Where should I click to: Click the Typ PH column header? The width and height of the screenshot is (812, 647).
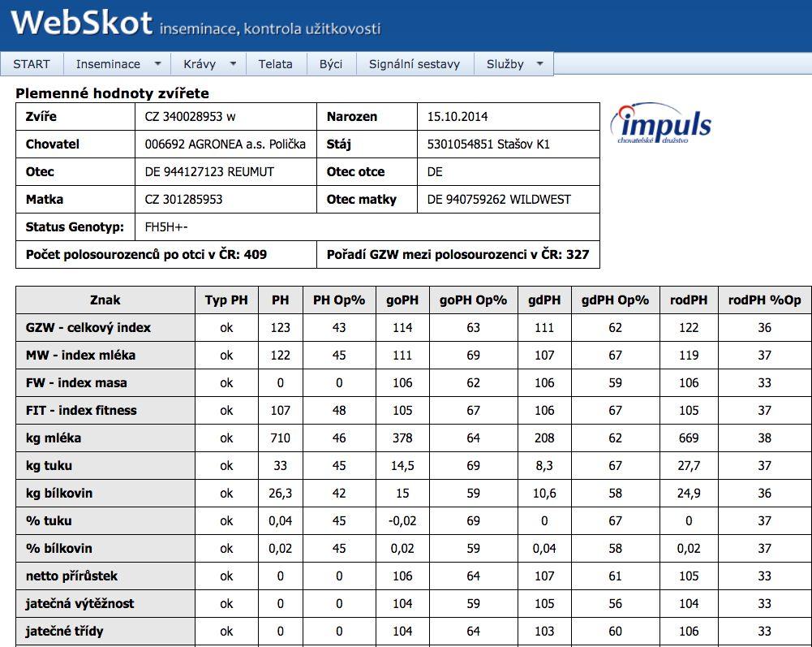coord(226,300)
